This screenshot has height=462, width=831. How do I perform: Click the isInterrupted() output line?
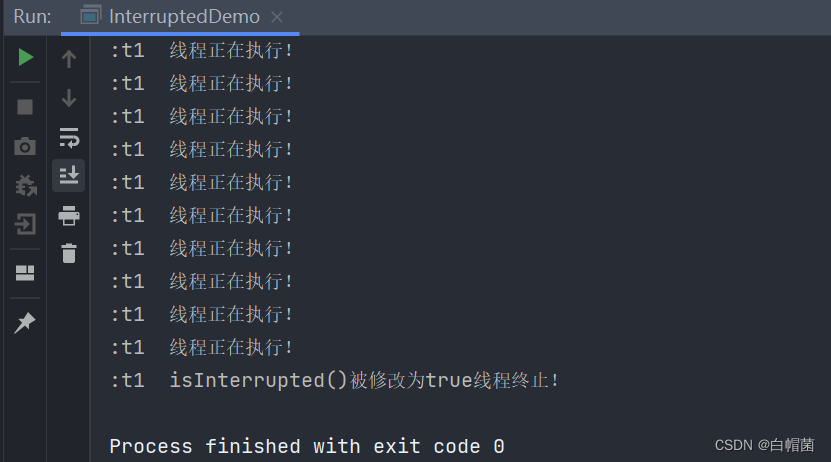(335, 380)
